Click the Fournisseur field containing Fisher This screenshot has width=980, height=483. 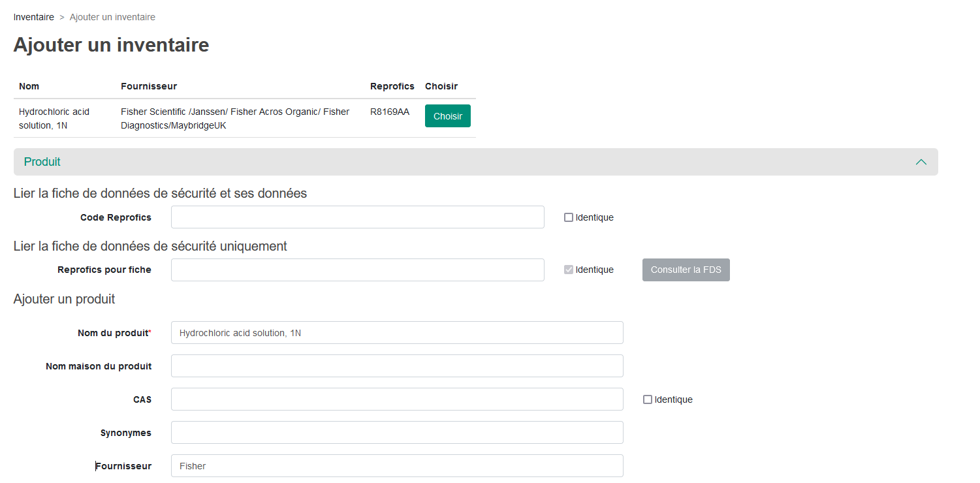click(x=397, y=466)
